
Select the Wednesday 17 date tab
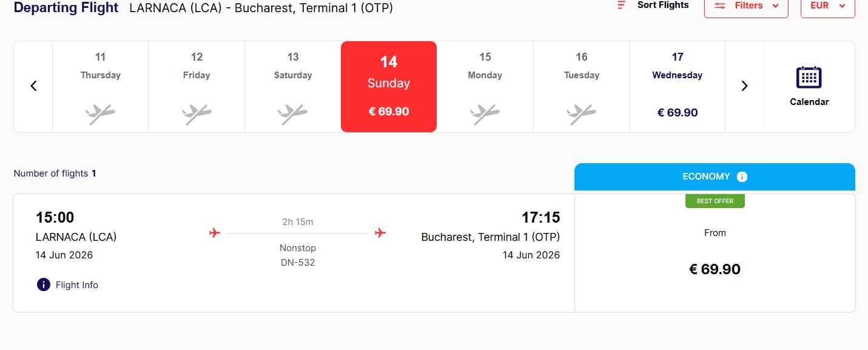678,86
